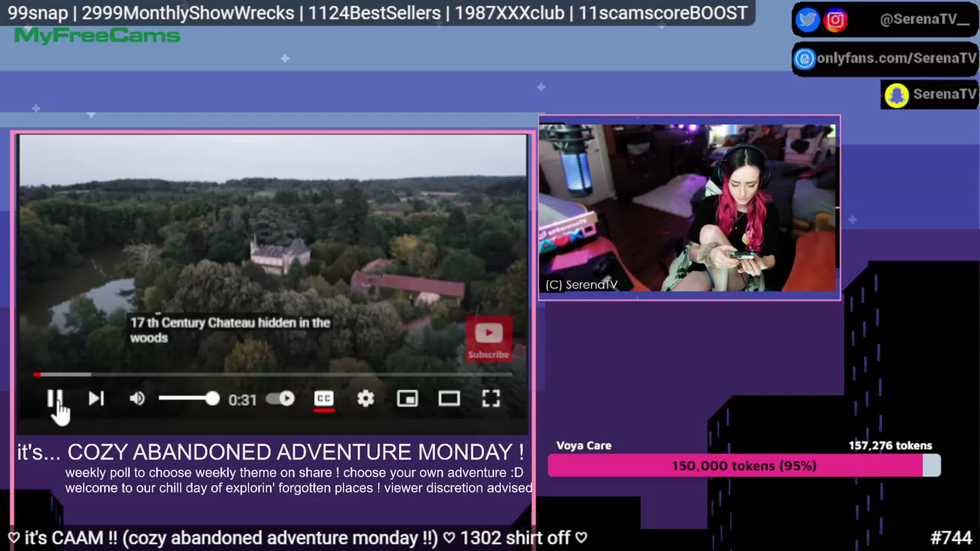Click the #744 rank text
Viewport: 980px width, 551px height.
pyautogui.click(x=950, y=538)
